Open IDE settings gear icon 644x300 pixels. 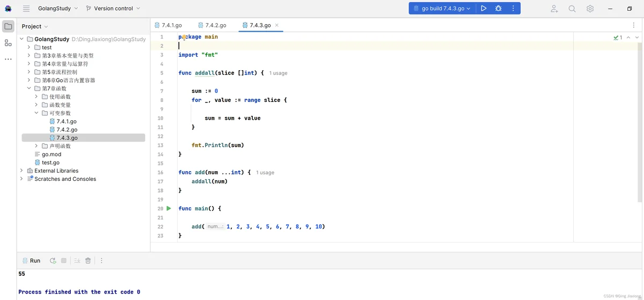590,9
